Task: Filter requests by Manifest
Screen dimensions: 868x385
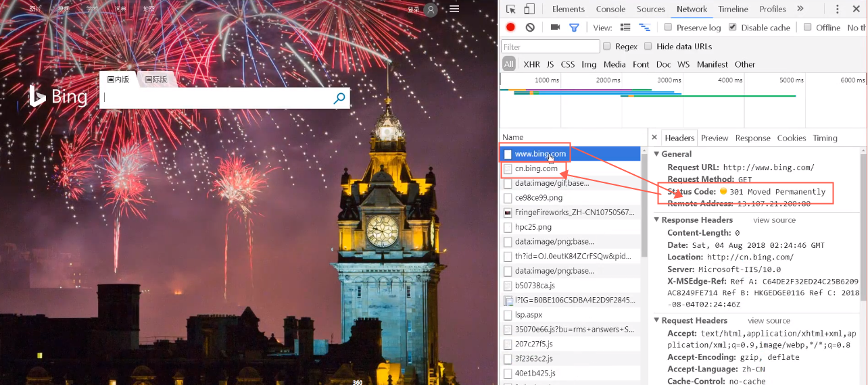Action: point(713,64)
